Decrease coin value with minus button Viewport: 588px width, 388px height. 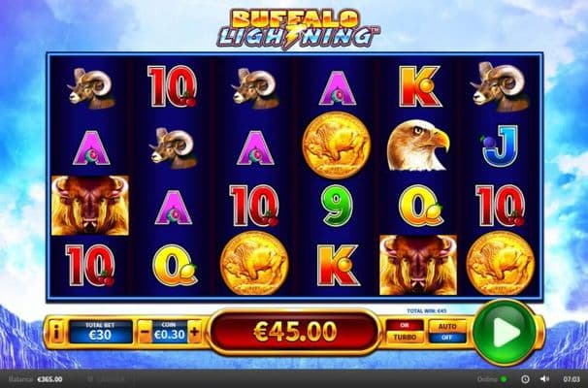point(145,332)
